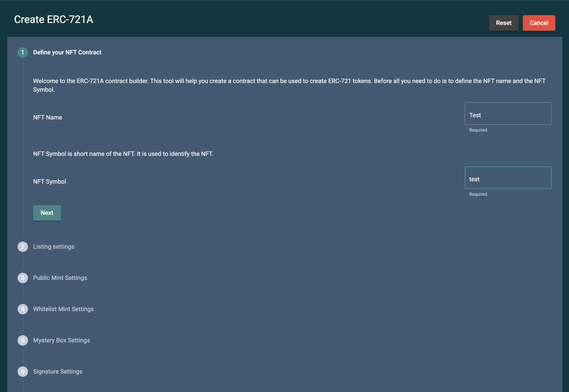569x392 pixels.
Task: Select the step 2 circle icon
Action: tap(23, 247)
